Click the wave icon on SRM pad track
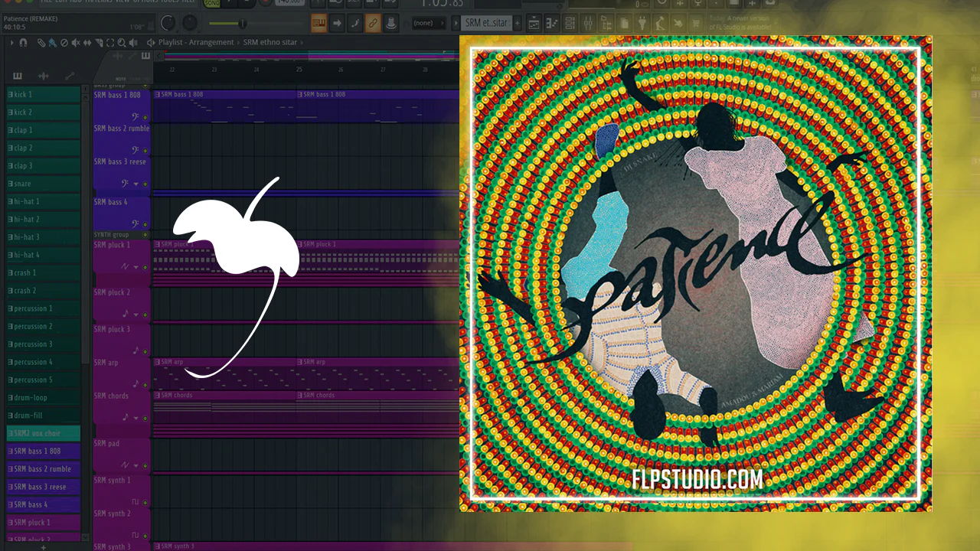Screen dimensions: 980x551 tap(126, 465)
